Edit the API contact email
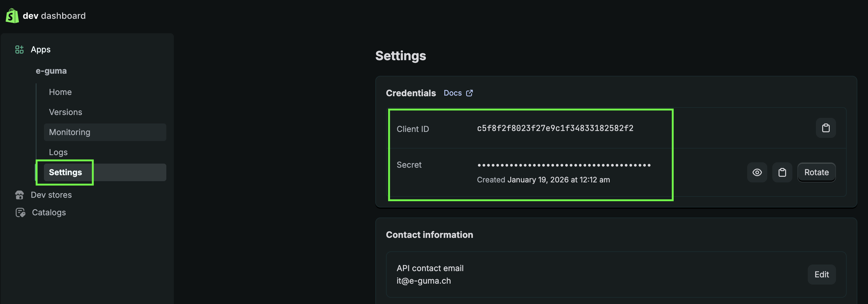This screenshot has width=868, height=304. [822, 274]
